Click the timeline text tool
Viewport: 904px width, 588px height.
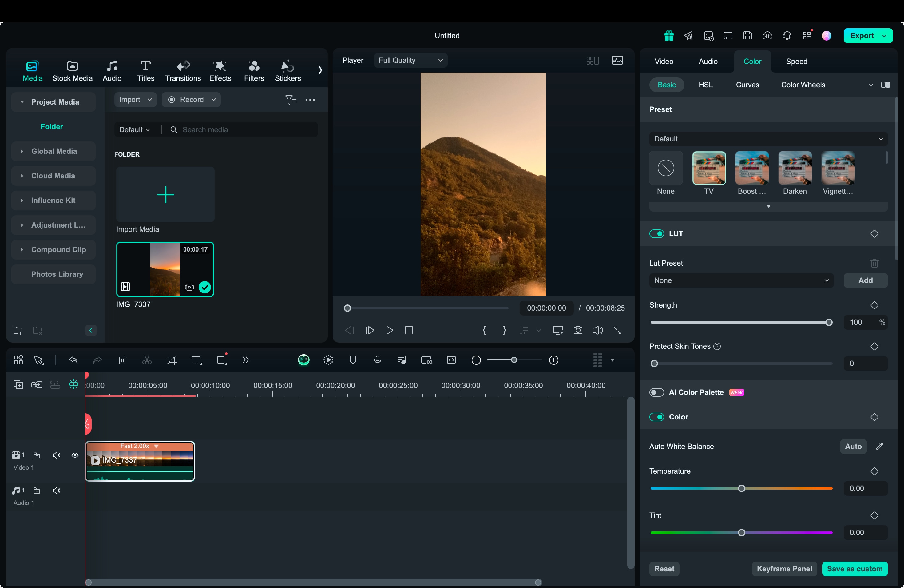pyautogui.click(x=196, y=360)
